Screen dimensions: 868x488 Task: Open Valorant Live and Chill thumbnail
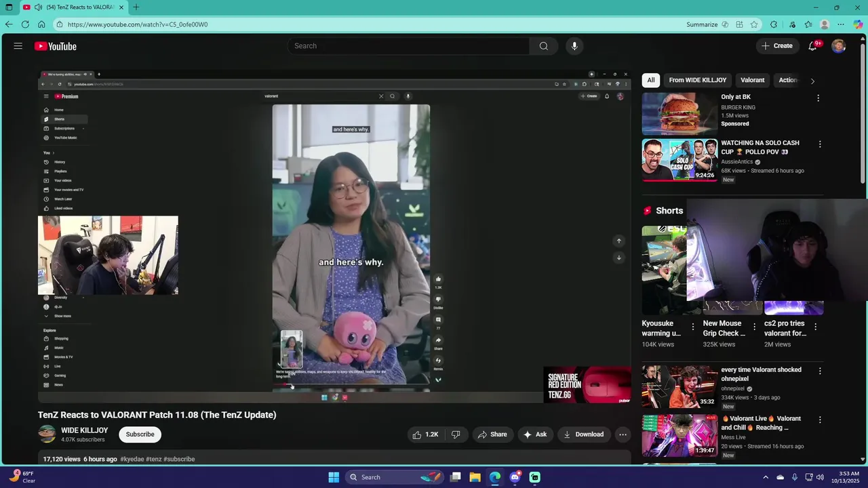pos(679,436)
